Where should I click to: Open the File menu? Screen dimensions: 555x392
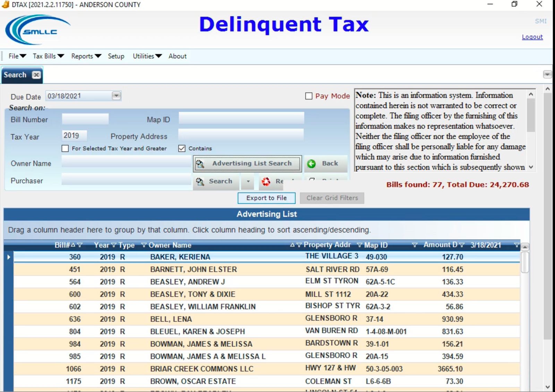coord(17,56)
